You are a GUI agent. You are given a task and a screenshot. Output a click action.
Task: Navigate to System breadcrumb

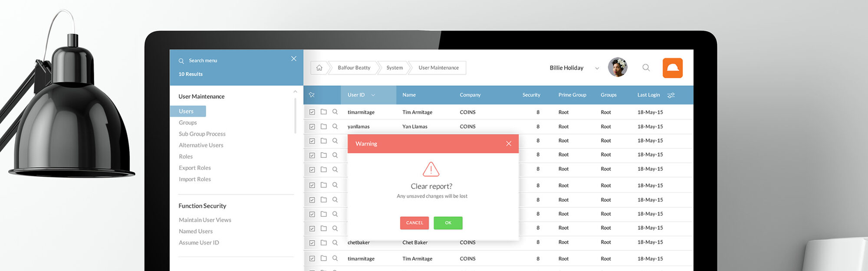(395, 68)
